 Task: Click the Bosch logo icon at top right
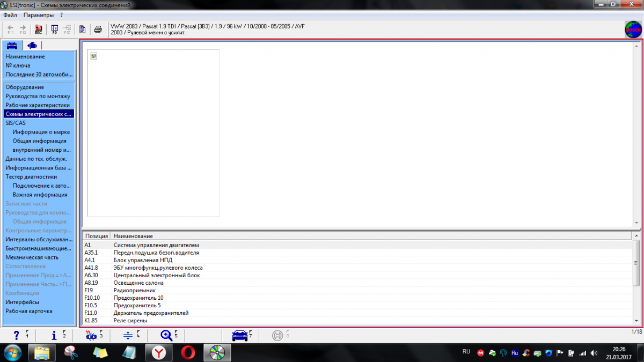point(633,29)
